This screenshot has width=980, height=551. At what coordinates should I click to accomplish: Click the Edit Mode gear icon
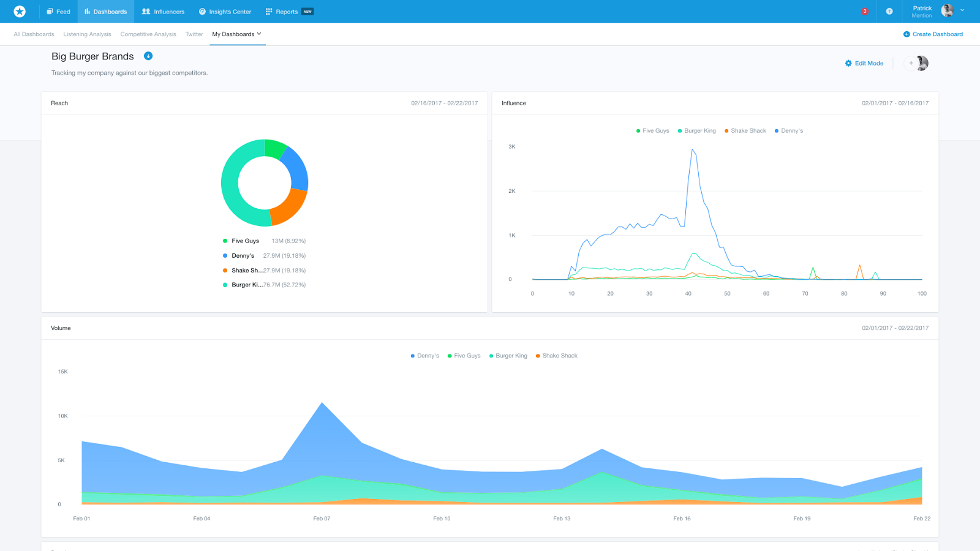(x=848, y=63)
